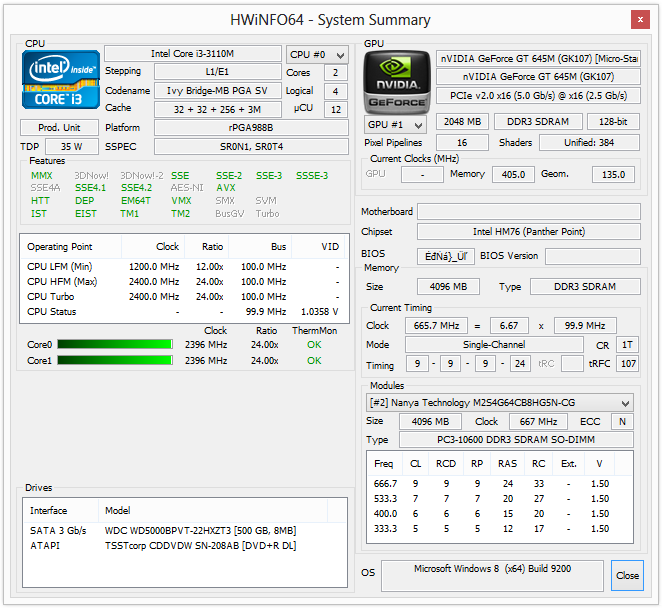This screenshot has width=662, height=608.
Task: Select the CPU Status row
Action: tap(184, 312)
